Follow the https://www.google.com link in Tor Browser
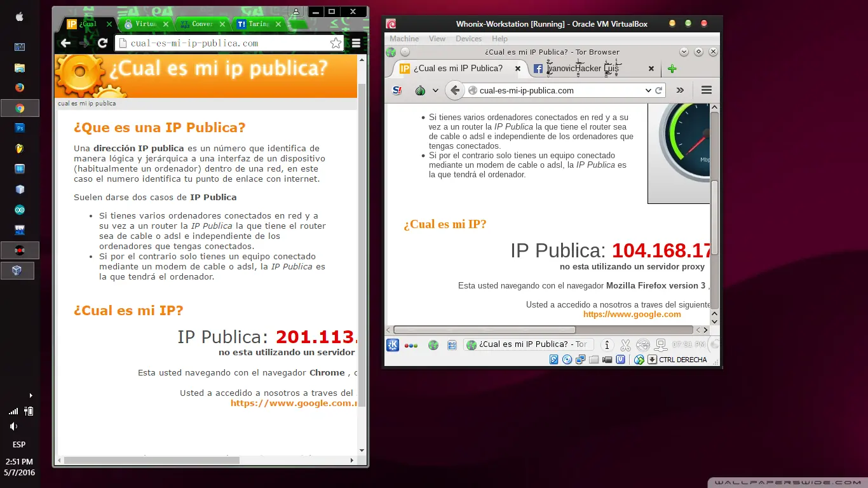This screenshot has width=868, height=488. coord(632,314)
